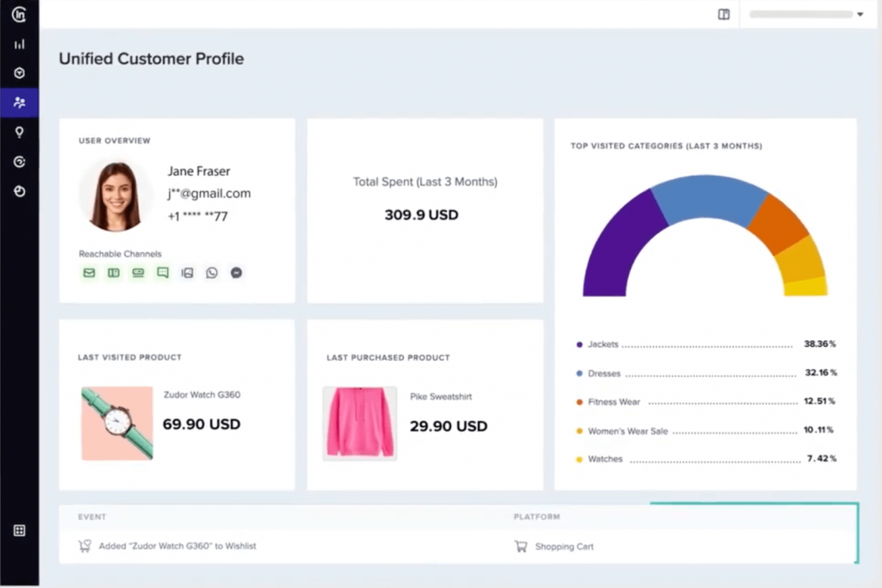This screenshot has width=882, height=588.
Task: Expand the EVENT column in the activity table
Action: pos(91,517)
